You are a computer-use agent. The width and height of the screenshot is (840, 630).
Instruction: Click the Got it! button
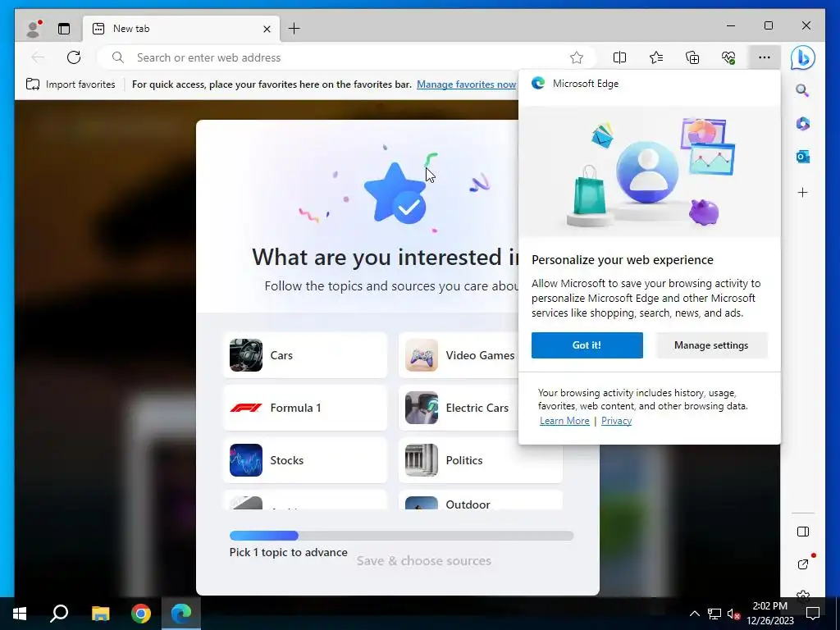pyautogui.click(x=587, y=345)
